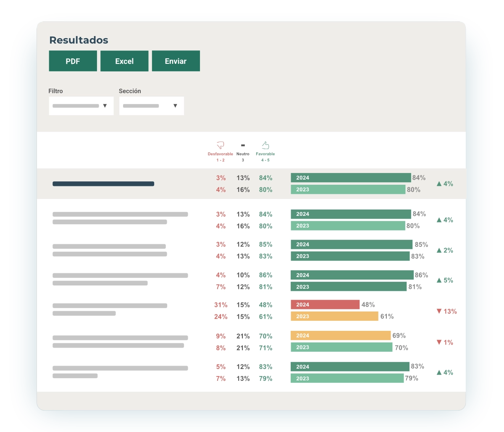The image size is (504, 432).
Task: Expand the Sección dropdown
Action: tap(151, 106)
